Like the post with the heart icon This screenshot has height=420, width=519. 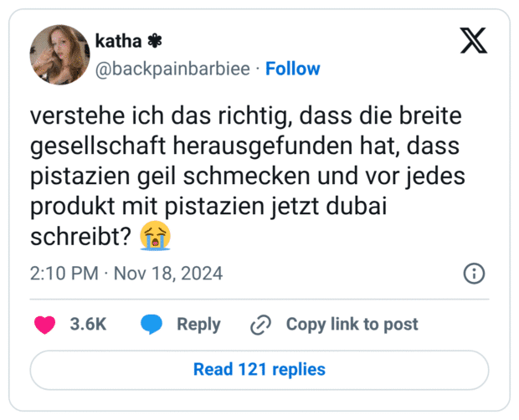[45, 325]
